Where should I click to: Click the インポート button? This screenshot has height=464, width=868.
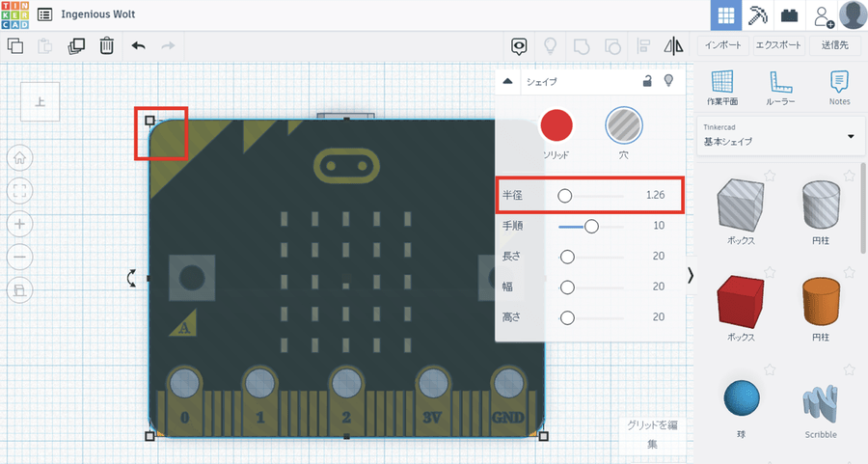[723, 45]
